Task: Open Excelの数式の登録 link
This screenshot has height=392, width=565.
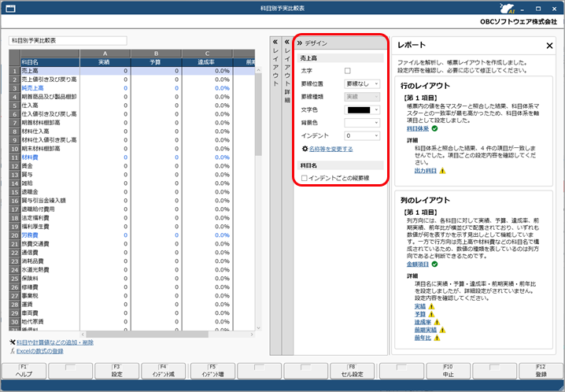Action: coord(39,351)
